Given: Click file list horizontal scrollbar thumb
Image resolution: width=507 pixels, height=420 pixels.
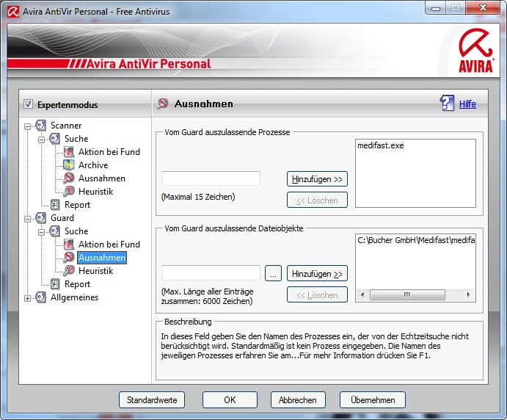Looking at the screenshot, I should [407, 294].
